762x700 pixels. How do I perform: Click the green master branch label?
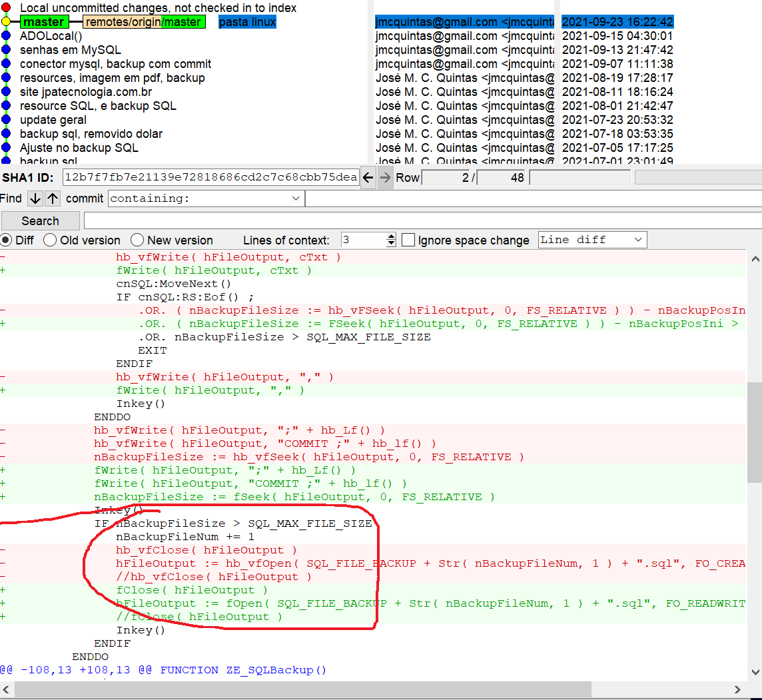43,22
